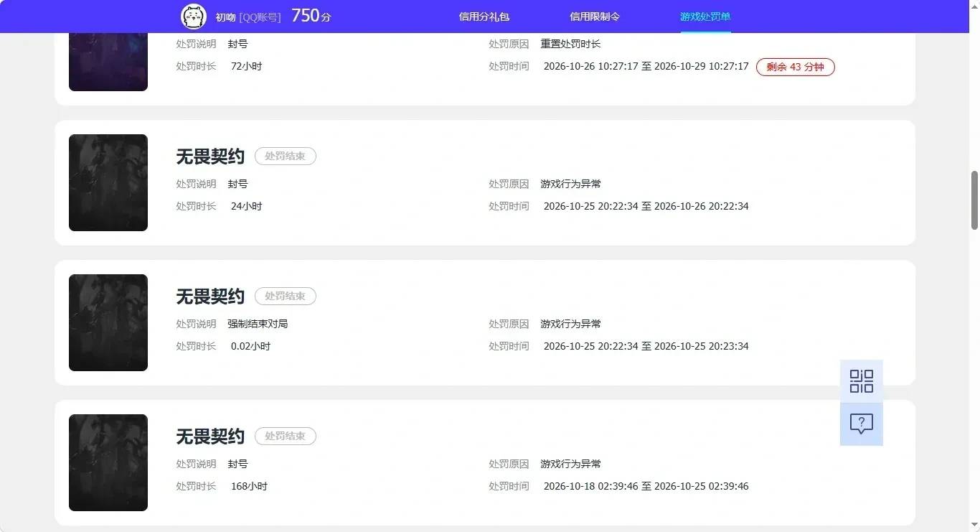The image size is (980, 532).
Task: Click time range ending 2026-10-25 20:23:34
Action: (x=646, y=346)
